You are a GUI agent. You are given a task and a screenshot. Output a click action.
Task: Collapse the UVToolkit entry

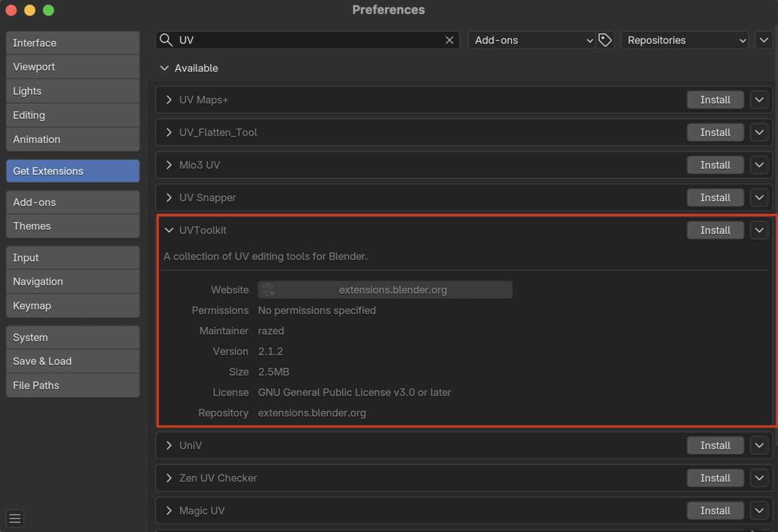pyautogui.click(x=169, y=230)
